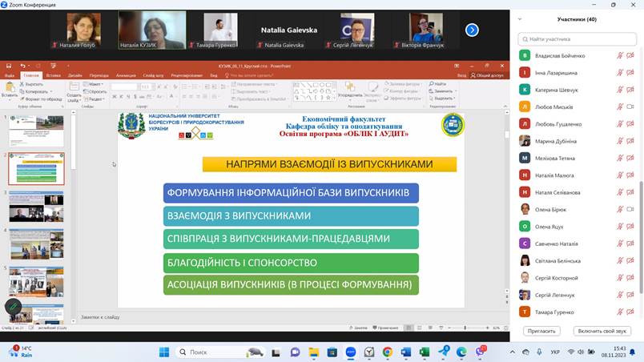Click Найти участника search field

(x=577, y=39)
